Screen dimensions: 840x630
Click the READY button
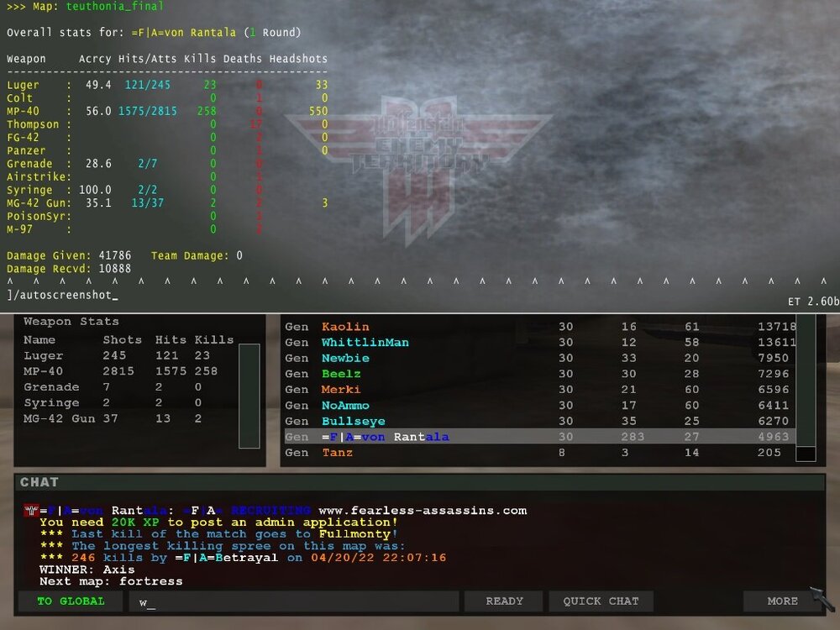(x=503, y=601)
